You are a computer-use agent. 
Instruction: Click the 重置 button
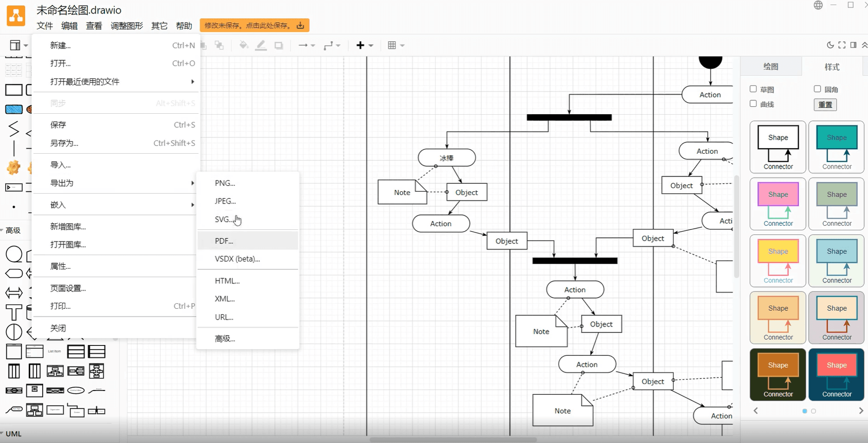[825, 104]
